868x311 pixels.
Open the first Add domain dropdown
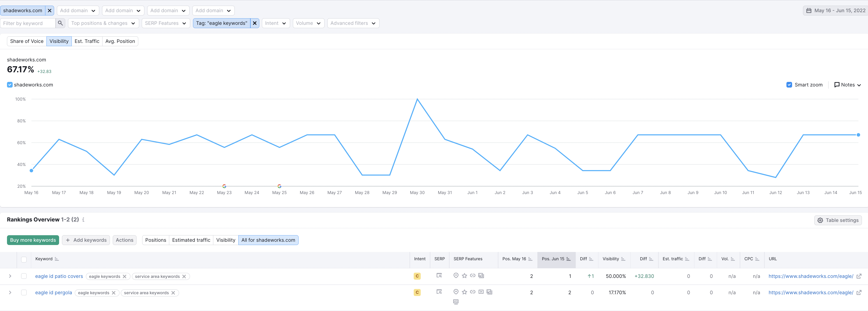(x=78, y=10)
